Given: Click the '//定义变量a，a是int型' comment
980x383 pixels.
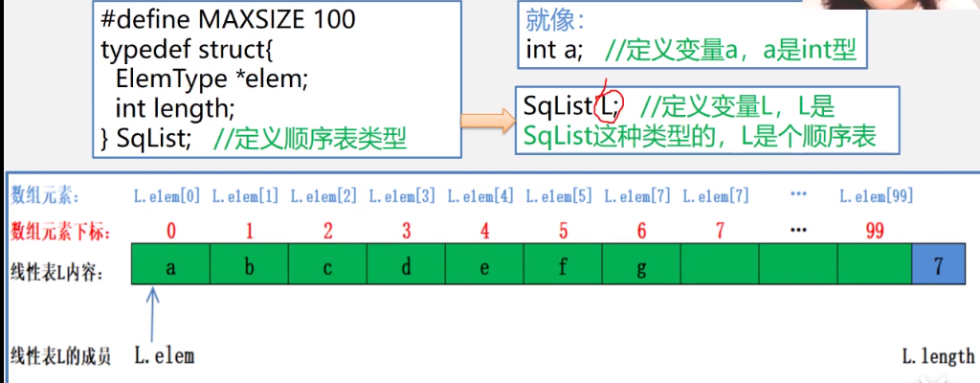Looking at the screenshot, I should click(x=730, y=51).
